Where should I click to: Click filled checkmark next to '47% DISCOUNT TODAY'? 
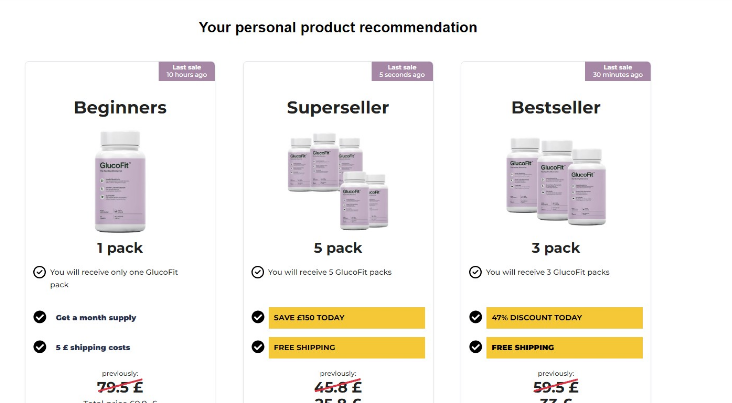coord(475,317)
